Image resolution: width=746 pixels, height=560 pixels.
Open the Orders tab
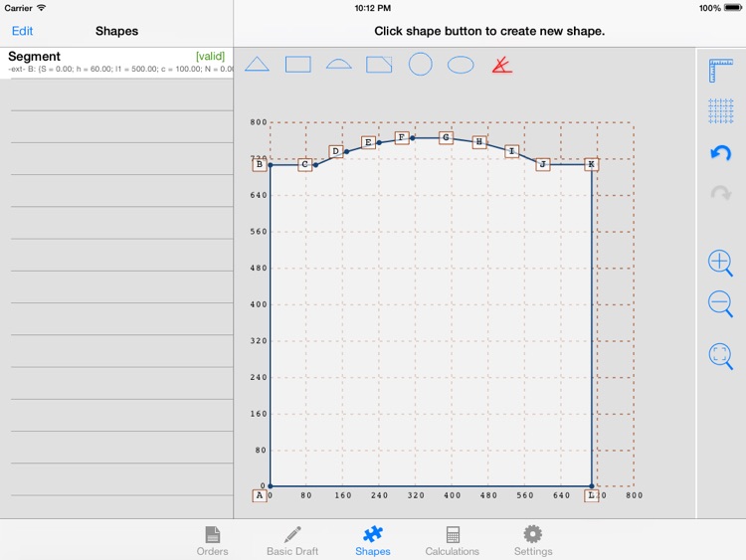212,541
